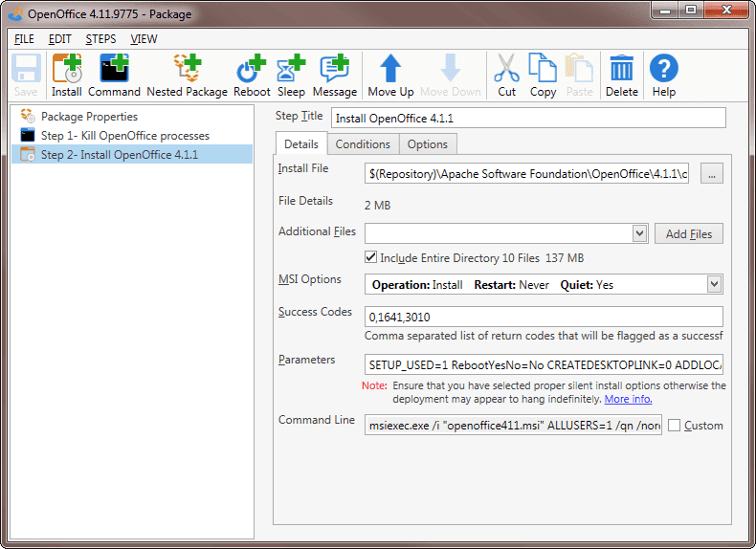This screenshot has width=756, height=549.
Task: Switch to the Details tab
Action: point(301,143)
